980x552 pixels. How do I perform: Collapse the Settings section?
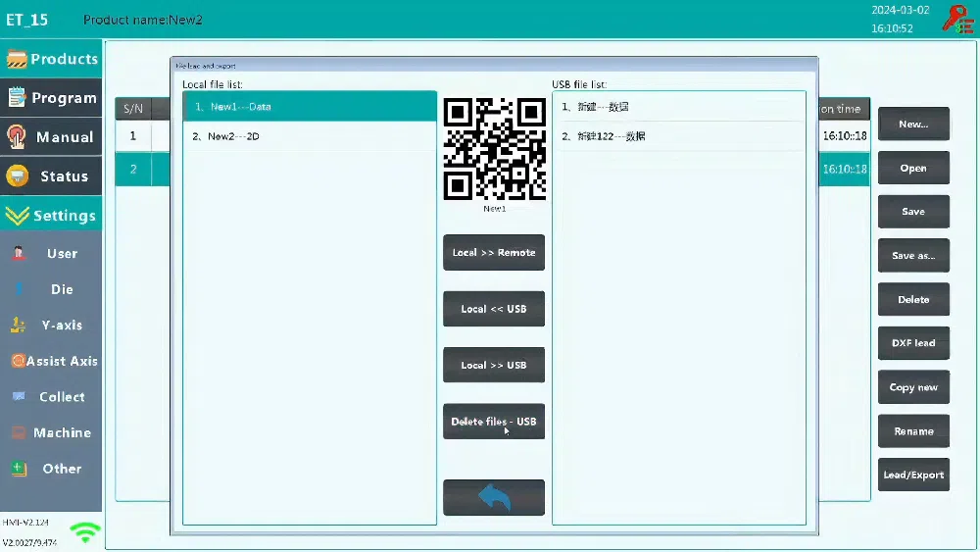pos(51,215)
